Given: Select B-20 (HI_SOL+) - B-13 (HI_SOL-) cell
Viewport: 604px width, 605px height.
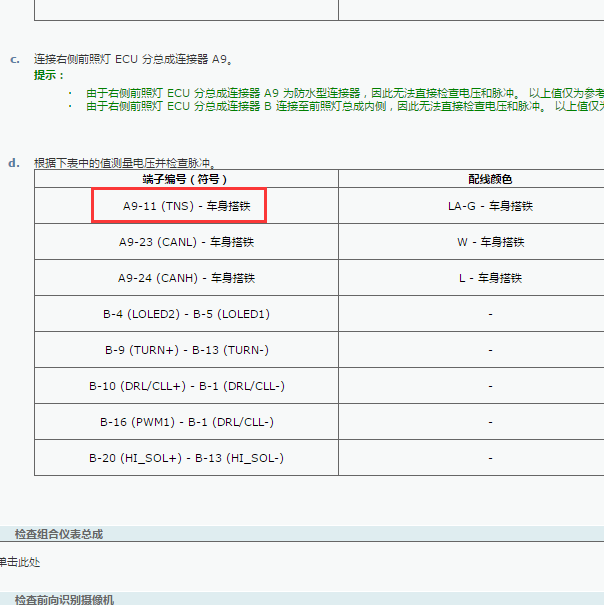Looking at the screenshot, I should point(186,458).
